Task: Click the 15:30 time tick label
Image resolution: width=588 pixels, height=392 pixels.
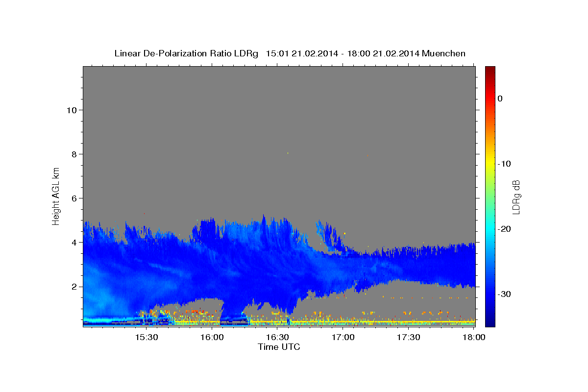Action: [147, 337]
